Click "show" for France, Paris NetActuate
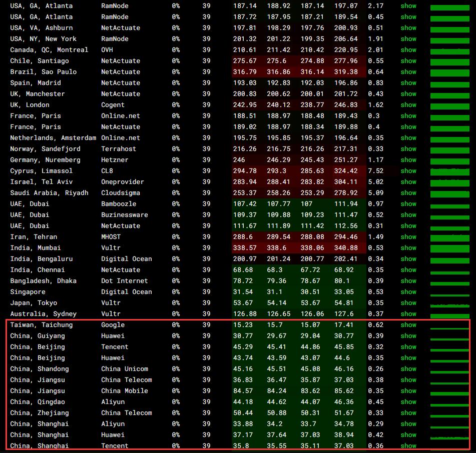Viewport: 476px width, 453px height. [408, 126]
